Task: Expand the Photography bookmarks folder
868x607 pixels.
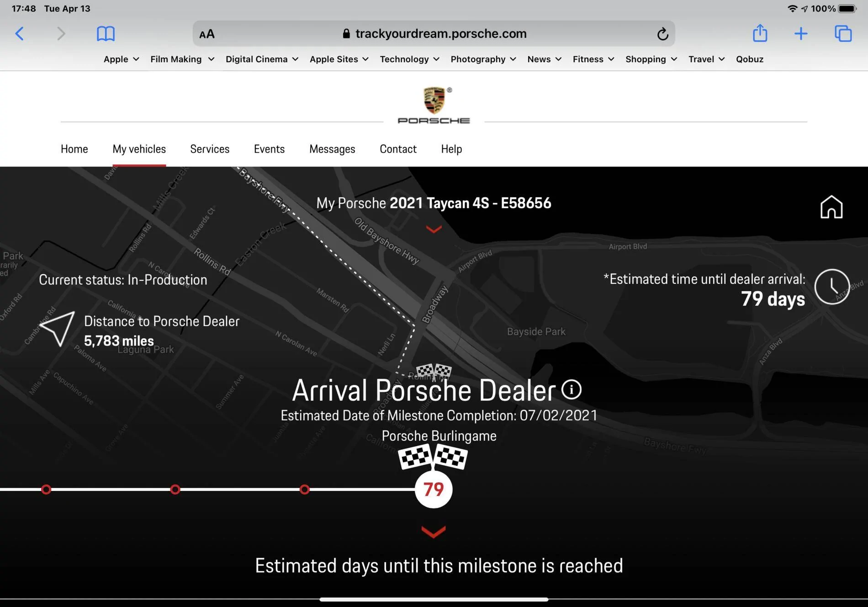Action: coord(483,59)
